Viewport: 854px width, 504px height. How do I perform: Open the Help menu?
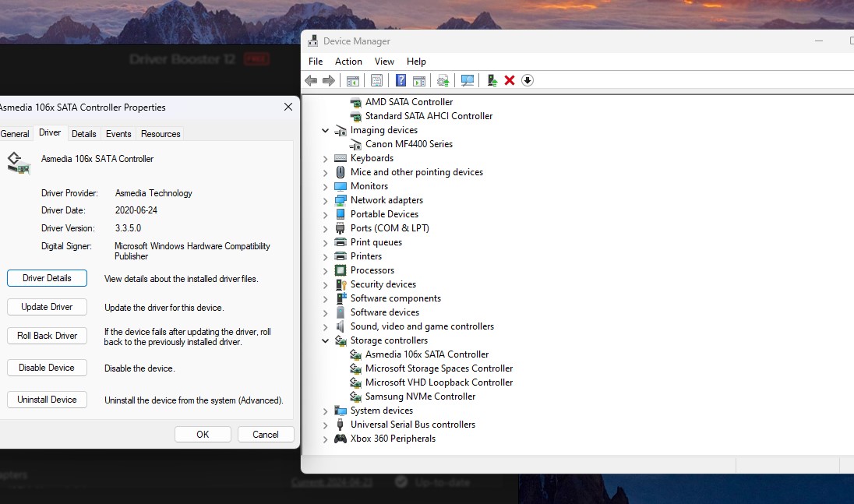pos(416,62)
